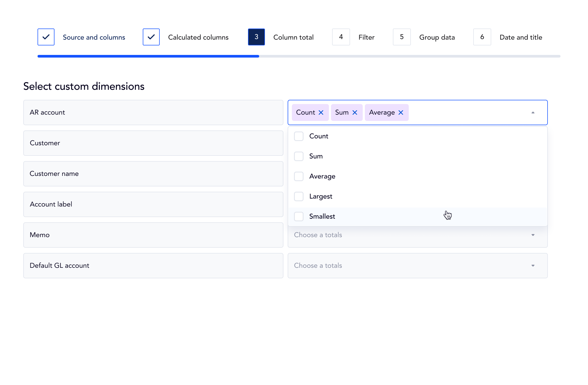Switch to the Filter step

point(366,37)
